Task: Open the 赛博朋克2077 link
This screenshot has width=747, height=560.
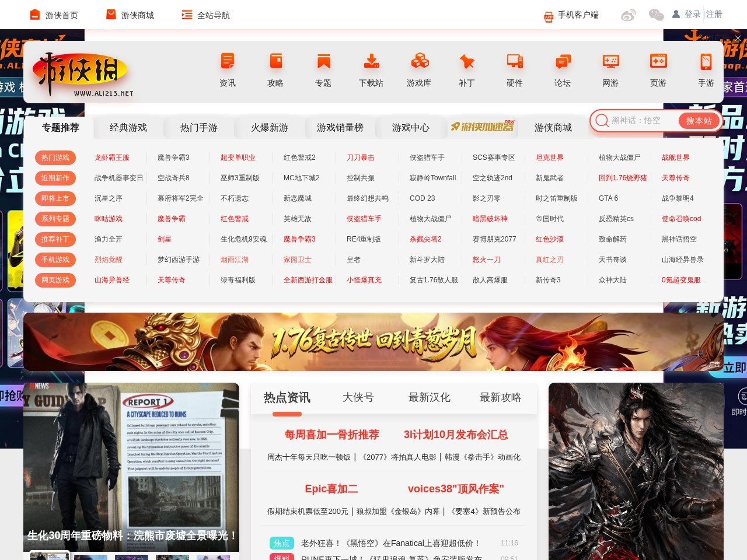Action: [494, 239]
